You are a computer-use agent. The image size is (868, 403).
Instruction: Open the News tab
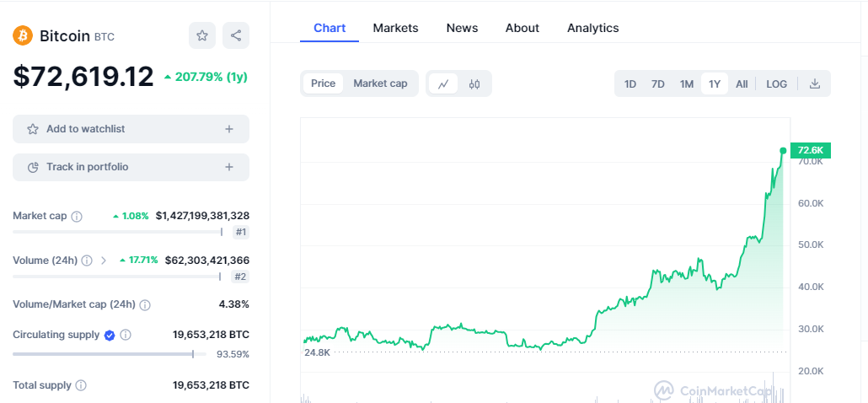tap(463, 28)
